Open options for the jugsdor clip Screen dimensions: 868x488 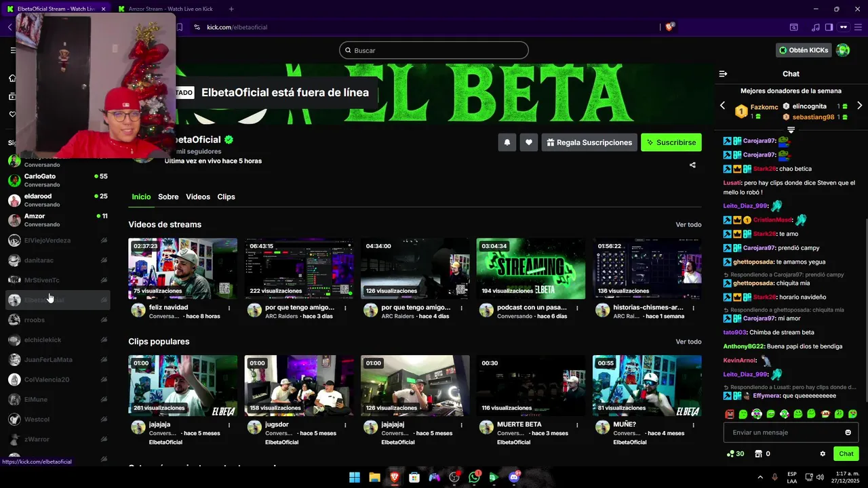[x=345, y=425]
